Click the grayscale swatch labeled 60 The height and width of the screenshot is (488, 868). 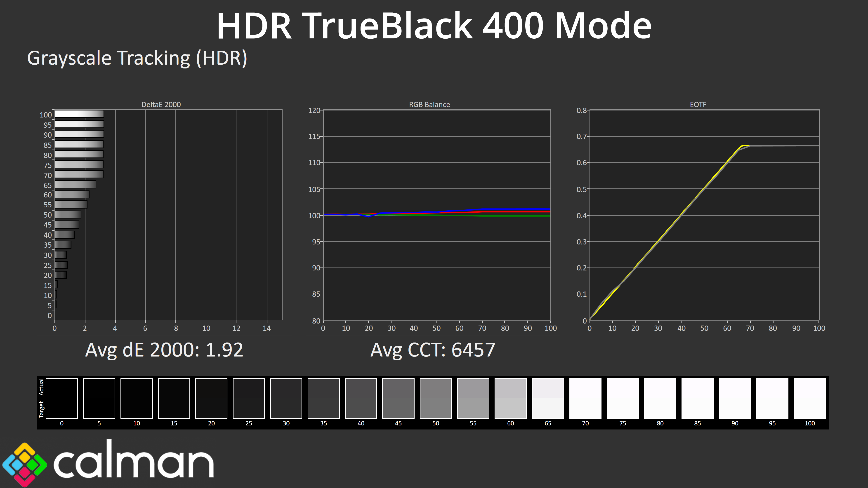point(510,398)
